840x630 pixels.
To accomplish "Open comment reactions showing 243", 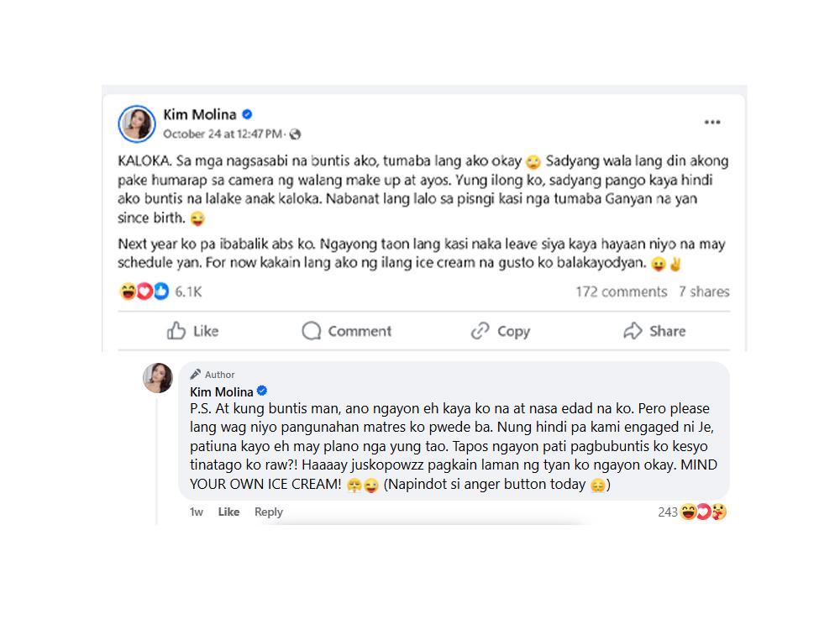I will pos(691,512).
